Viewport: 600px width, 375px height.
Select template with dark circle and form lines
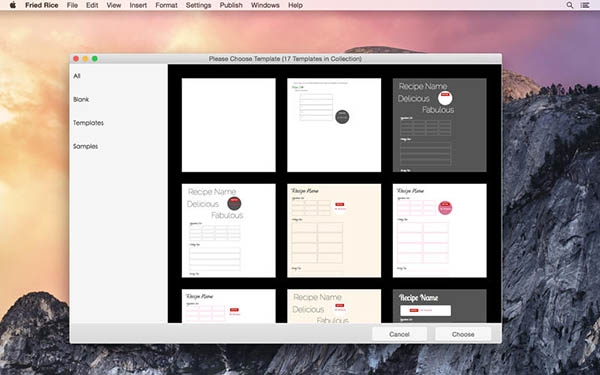pyautogui.click(x=334, y=125)
